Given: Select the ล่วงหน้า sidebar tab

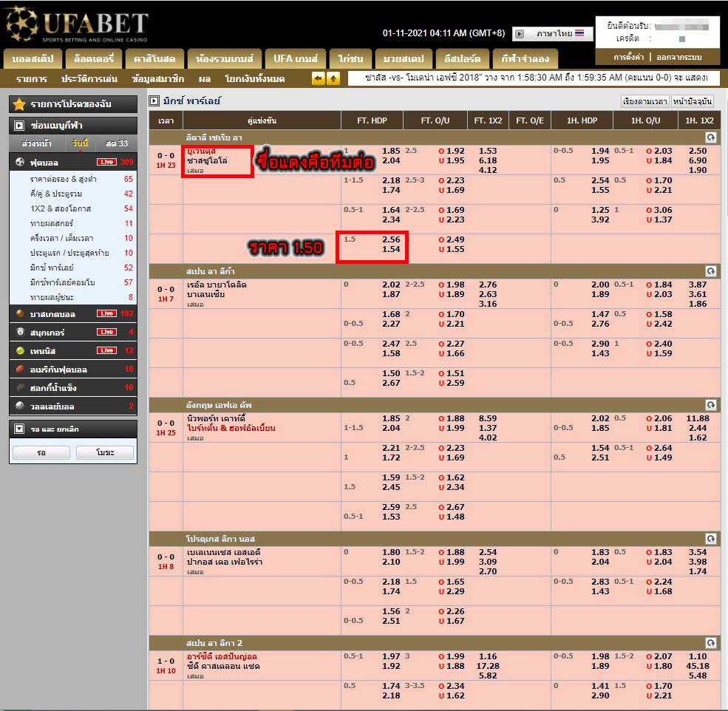Looking at the screenshot, I should [x=37, y=143].
